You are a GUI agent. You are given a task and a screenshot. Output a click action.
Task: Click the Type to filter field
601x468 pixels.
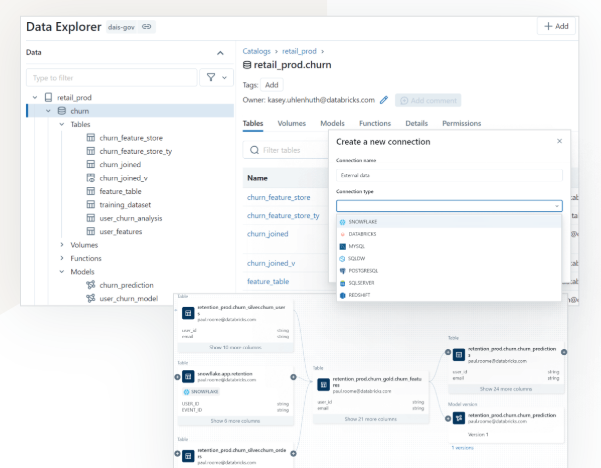(112, 78)
